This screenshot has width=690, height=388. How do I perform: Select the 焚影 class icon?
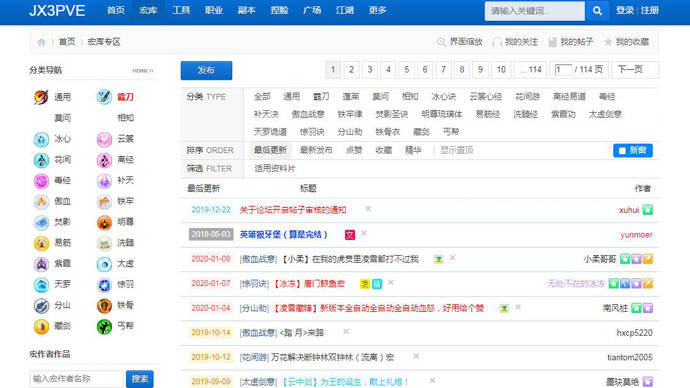[41, 223]
